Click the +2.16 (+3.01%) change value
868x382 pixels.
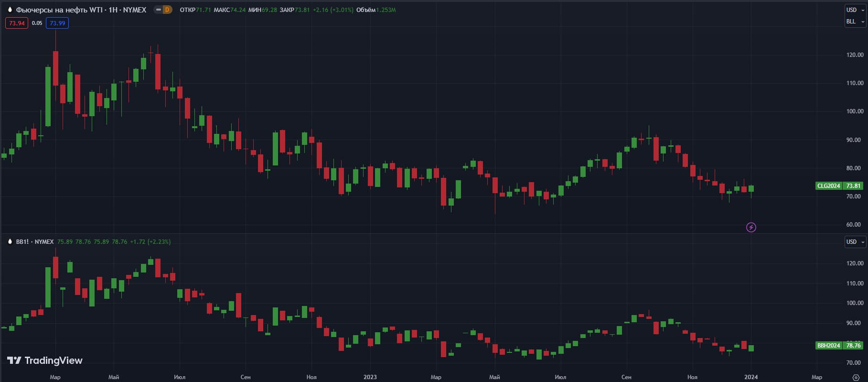click(x=333, y=10)
